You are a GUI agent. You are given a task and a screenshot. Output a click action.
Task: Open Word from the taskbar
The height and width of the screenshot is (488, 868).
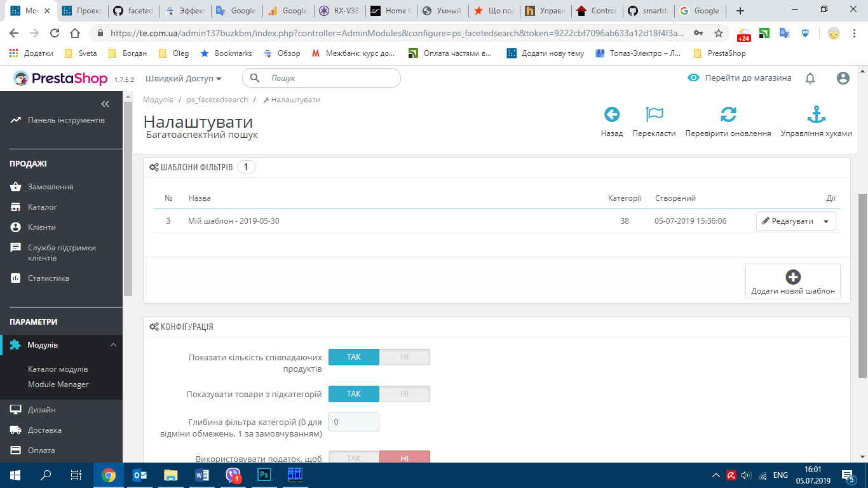[202, 475]
